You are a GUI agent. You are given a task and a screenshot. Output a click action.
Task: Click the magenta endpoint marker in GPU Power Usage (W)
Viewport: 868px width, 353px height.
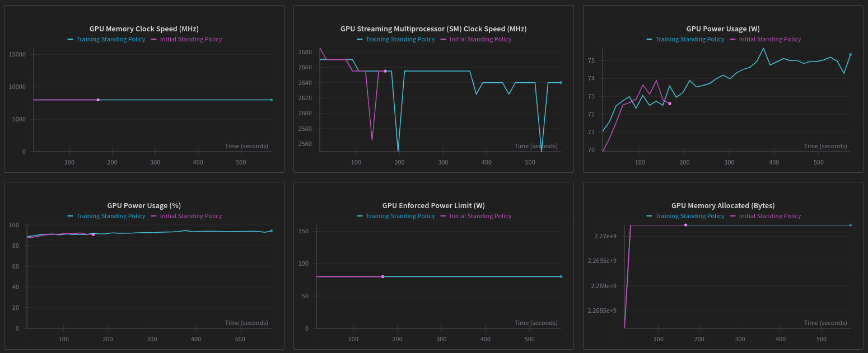670,103
